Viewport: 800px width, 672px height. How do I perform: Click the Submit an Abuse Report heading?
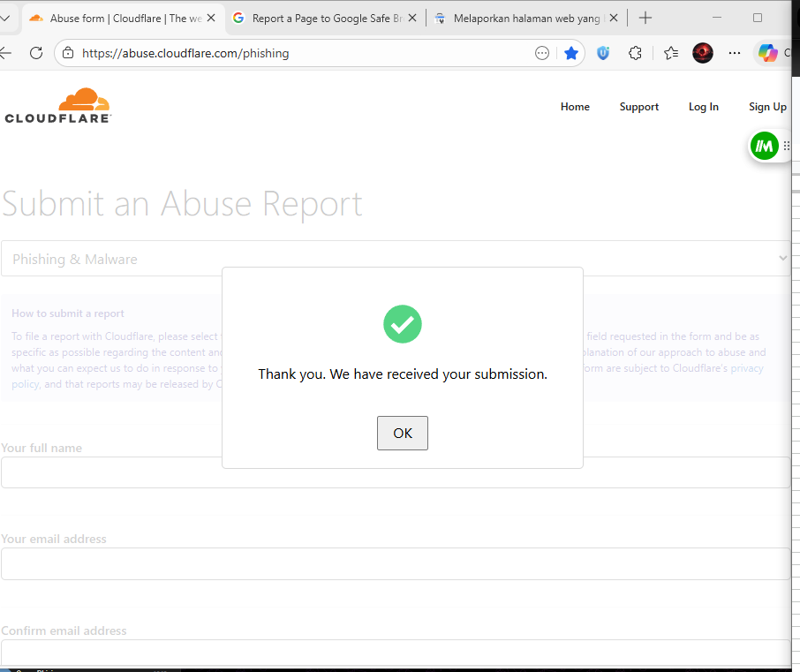tap(182, 204)
